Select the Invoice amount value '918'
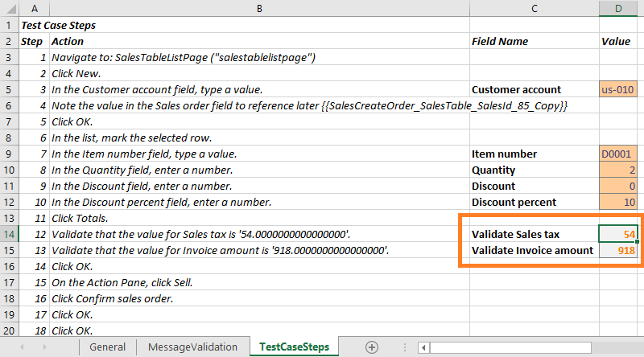Viewport: 644px width, 357px height. (618, 250)
